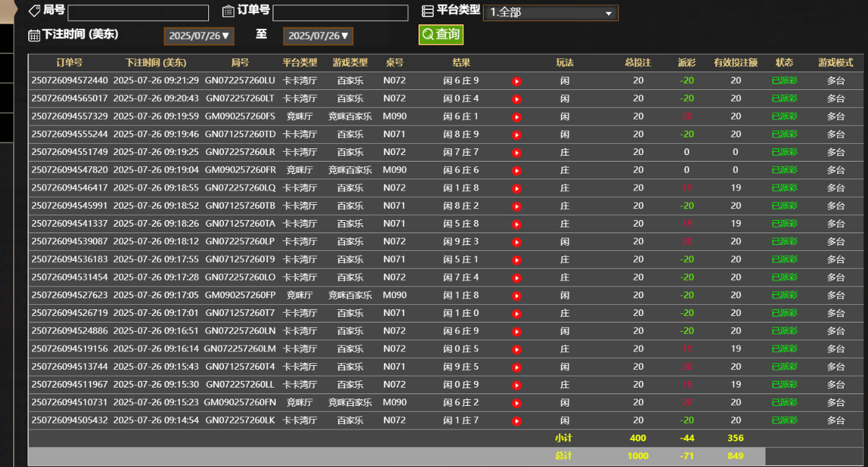The height and width of the screenshot is (467, 868).
Task: Click the green 已派彩 status on the first row
Action: click(x=784, y=80)
